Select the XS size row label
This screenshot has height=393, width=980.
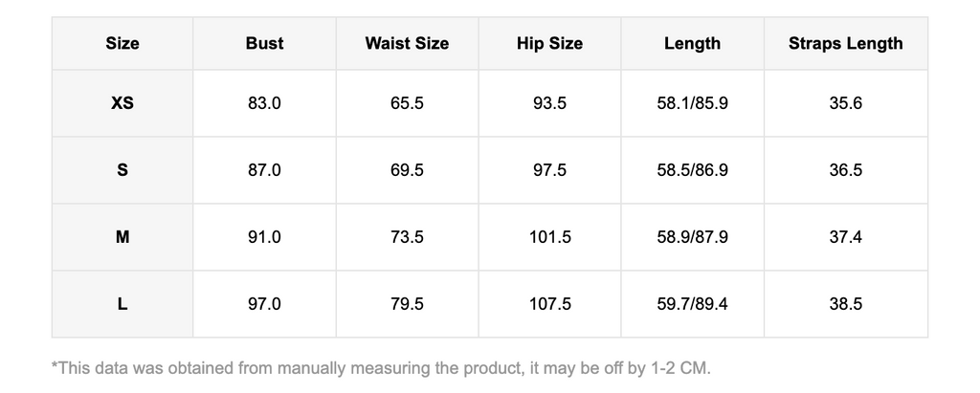[x=122, y=103]
